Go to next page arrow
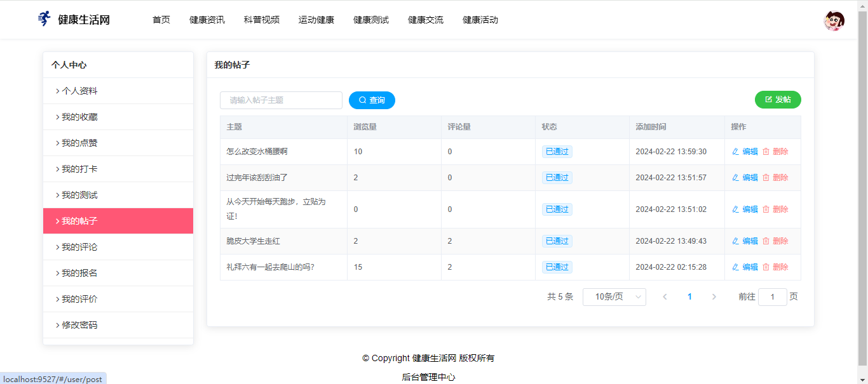The image size is (868, 384). [714, 297]
